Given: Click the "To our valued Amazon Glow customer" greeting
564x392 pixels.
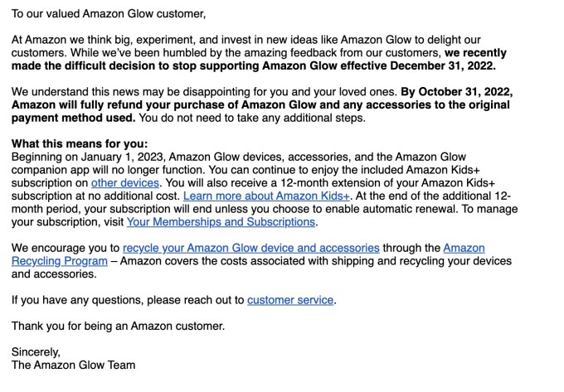Looking at the screenshot, I should click(108, 14).
